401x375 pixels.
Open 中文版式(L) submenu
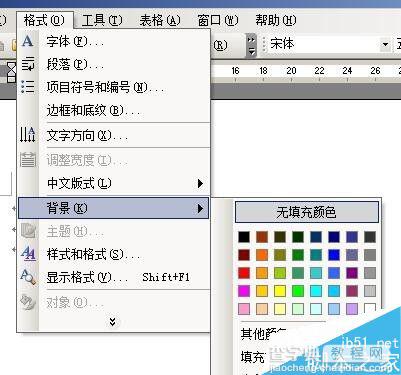tap(113, 183)
